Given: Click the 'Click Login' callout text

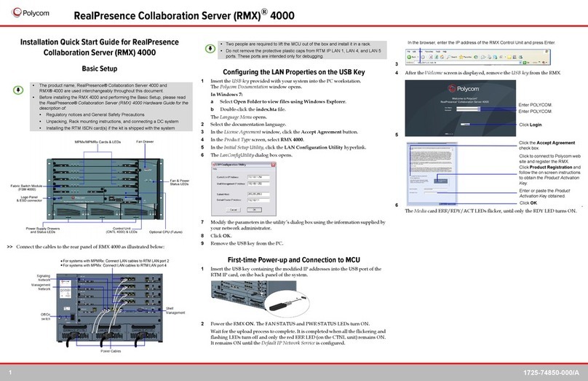Looking at the screenshot, I should tap(531, 125).
